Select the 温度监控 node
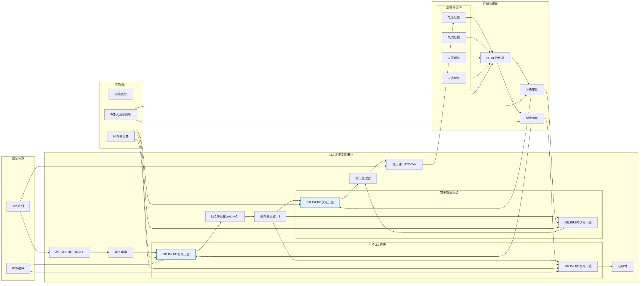Viewport: 644px width, 286px height. coord(121,94)
